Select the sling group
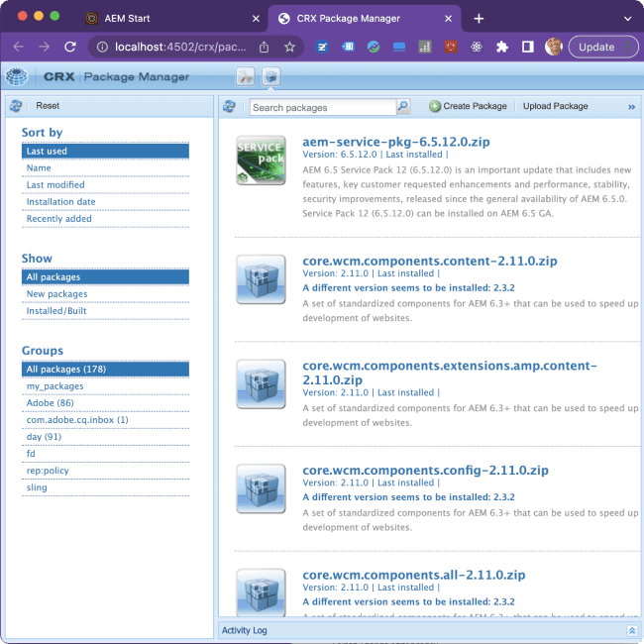The height and width of the screenshot is (644, 644). pos(105,487)
